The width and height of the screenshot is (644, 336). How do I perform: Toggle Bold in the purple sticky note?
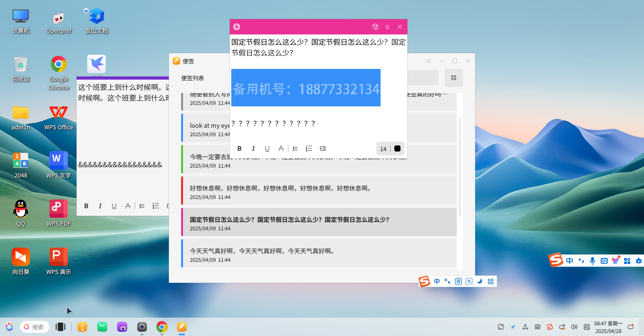(x=86, y=206)
